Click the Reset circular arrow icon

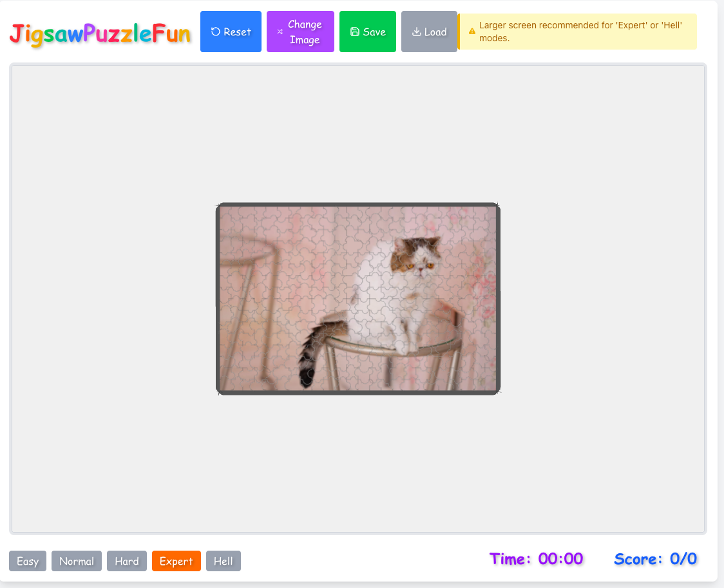[x=215, y=32]
